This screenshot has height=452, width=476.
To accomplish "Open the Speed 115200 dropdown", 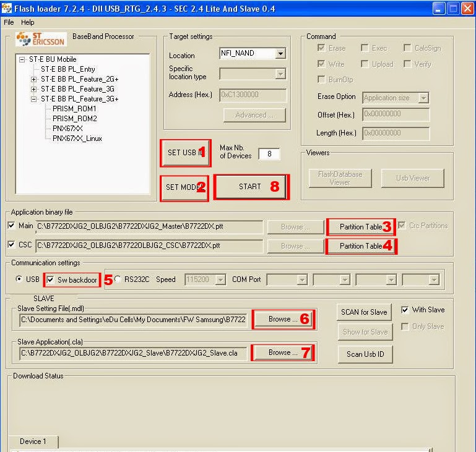I will (x=220, y=280).
